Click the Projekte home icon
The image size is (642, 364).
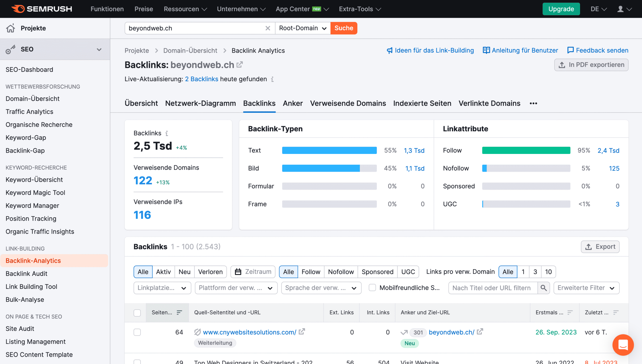click(x=11, y=28)
